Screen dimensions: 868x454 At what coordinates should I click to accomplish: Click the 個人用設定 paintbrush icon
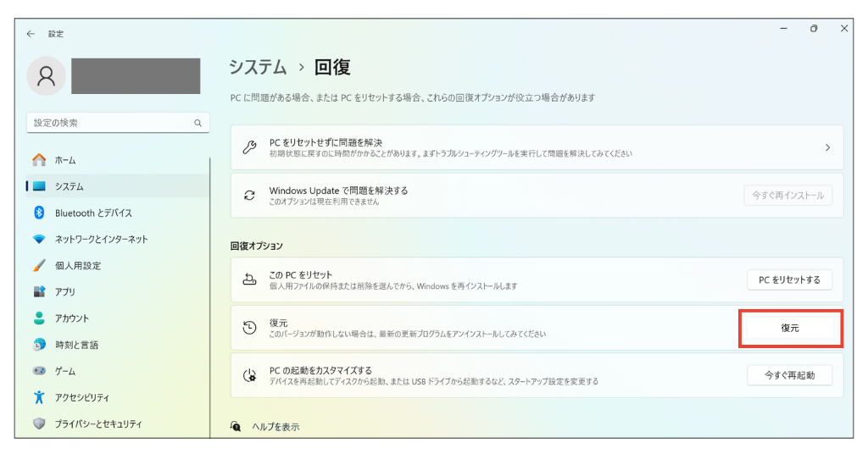[39, 265]
